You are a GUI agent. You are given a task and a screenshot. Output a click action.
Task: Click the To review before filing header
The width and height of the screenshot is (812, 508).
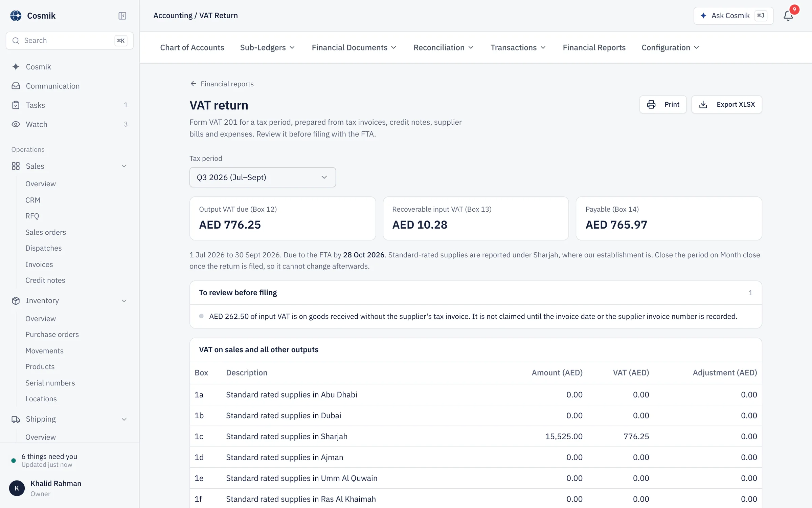click(x=476, y=293)
